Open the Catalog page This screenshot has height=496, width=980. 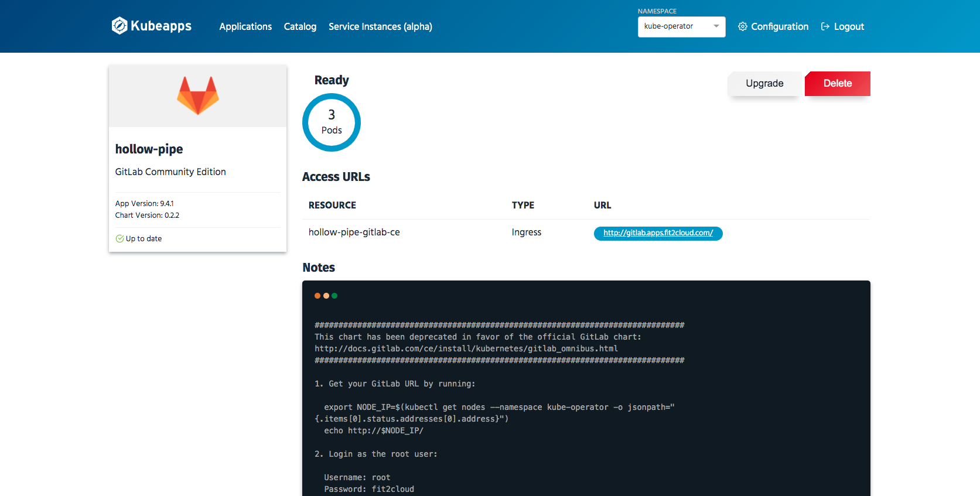pyautogui.click(x=300, y=26)
